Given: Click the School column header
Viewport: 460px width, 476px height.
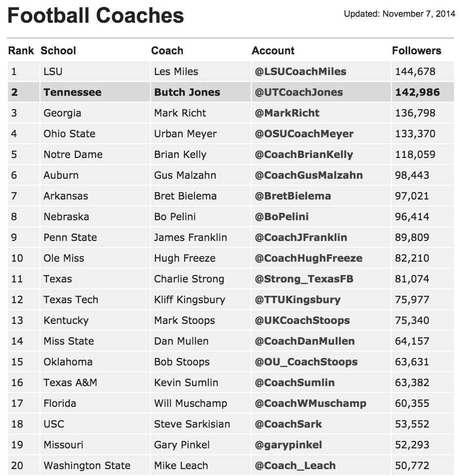Looking at the screenshot, I should (x=58, y=51).
